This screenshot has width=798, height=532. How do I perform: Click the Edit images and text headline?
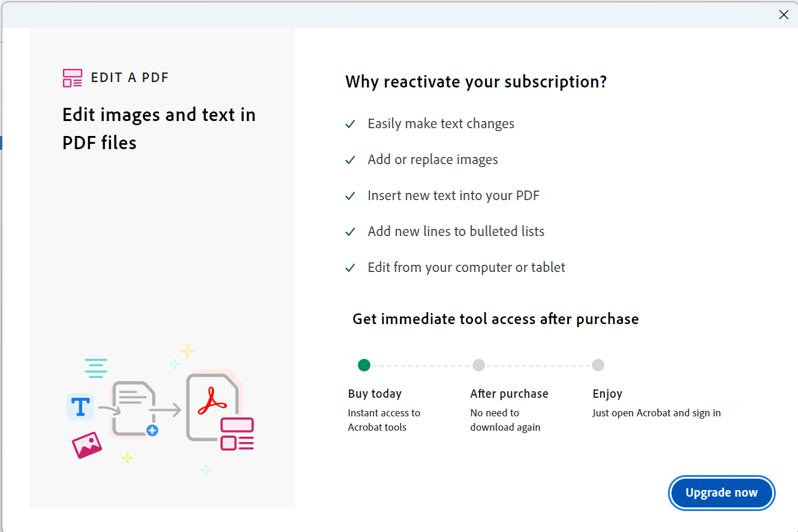[159, 128]
